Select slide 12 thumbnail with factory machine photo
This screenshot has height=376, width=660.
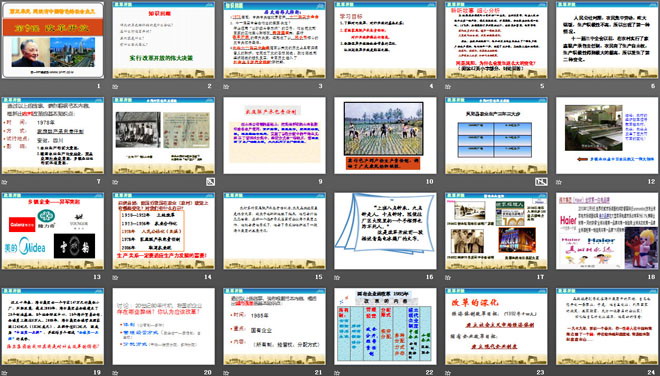click(607, 136)
